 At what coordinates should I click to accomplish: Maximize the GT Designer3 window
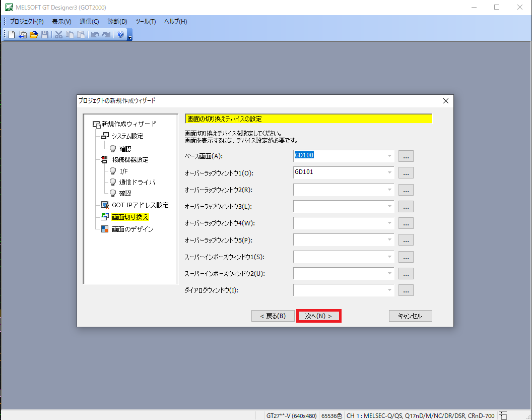497,7
